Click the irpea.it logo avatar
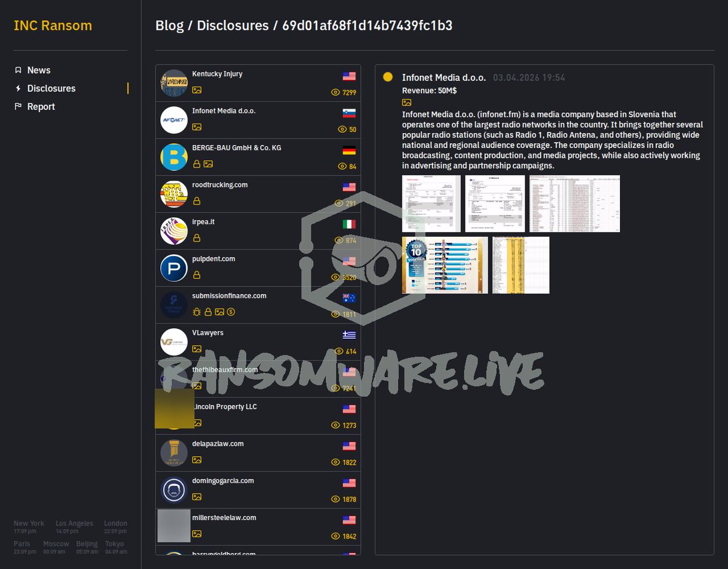Viewport: 728px width, 569px height. tap(174, 231)
